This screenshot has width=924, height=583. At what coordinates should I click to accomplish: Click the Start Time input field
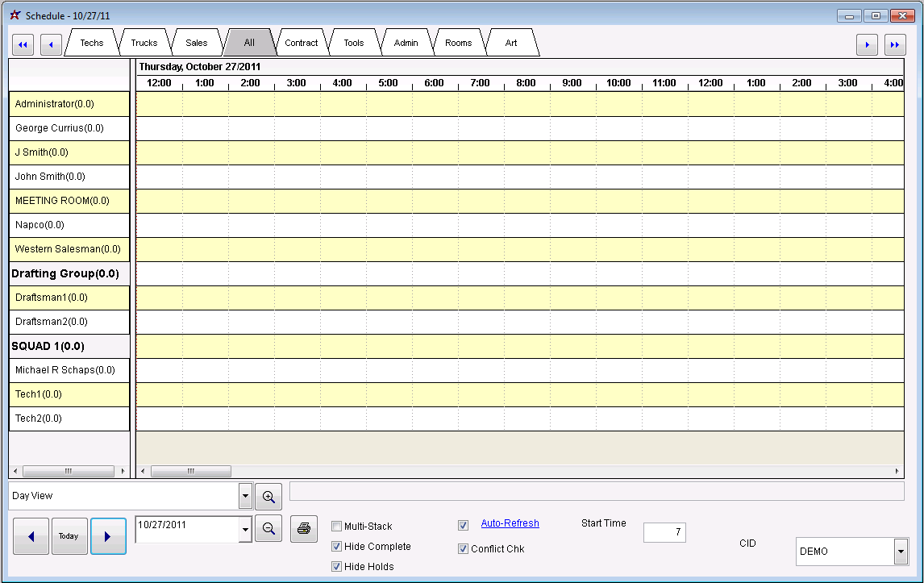(x=664, y=532)
